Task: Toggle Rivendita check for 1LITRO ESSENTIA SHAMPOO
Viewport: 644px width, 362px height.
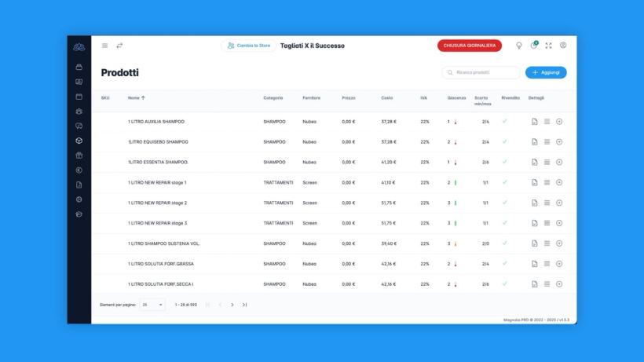Action: [x=505, y=162]
